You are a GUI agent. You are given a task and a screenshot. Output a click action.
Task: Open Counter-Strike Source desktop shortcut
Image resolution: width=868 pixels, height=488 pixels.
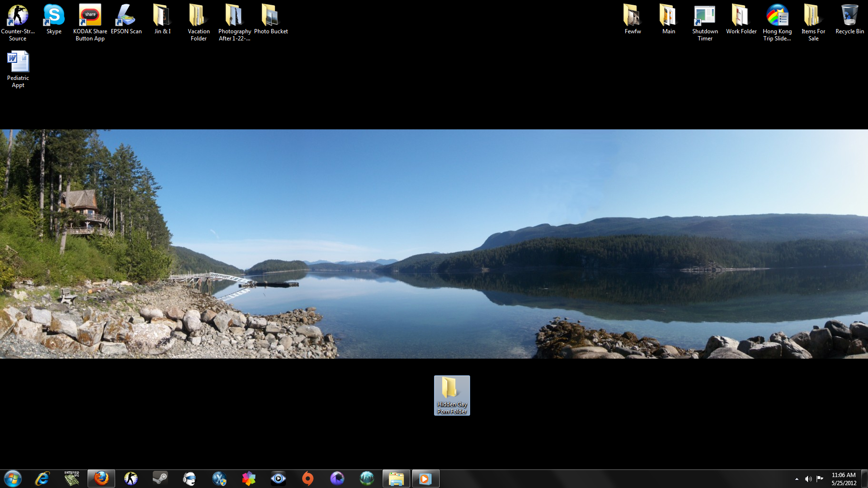(x=18, y=22)
